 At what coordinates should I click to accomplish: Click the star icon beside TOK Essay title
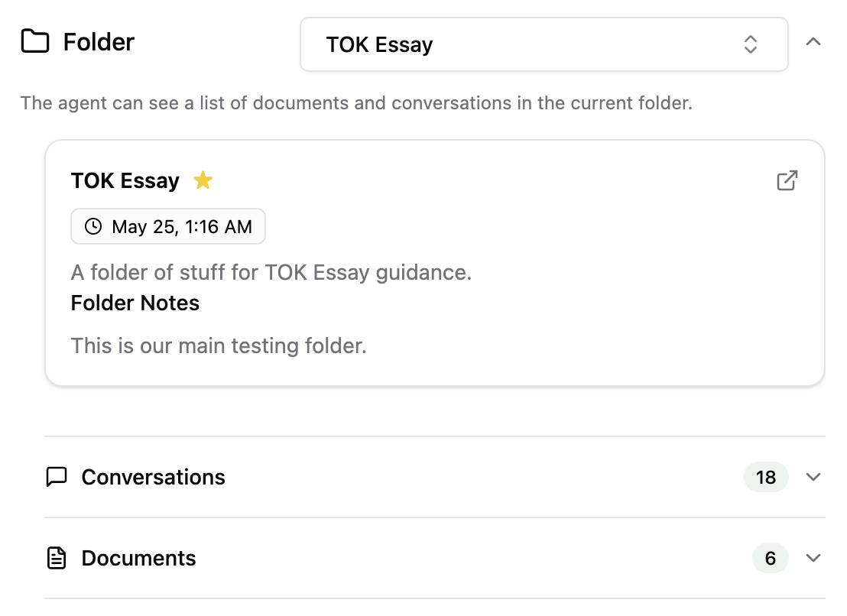click(203, 180)
